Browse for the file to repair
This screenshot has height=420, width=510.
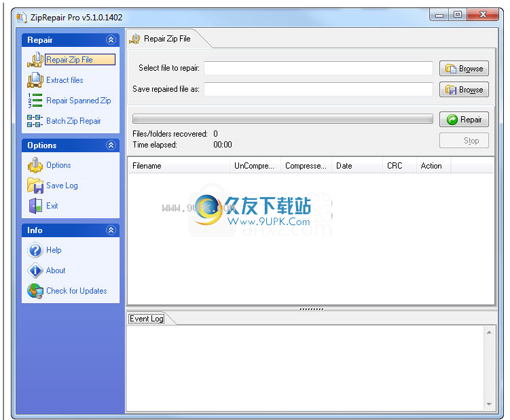pyautogui.click(x=464, y=69)
